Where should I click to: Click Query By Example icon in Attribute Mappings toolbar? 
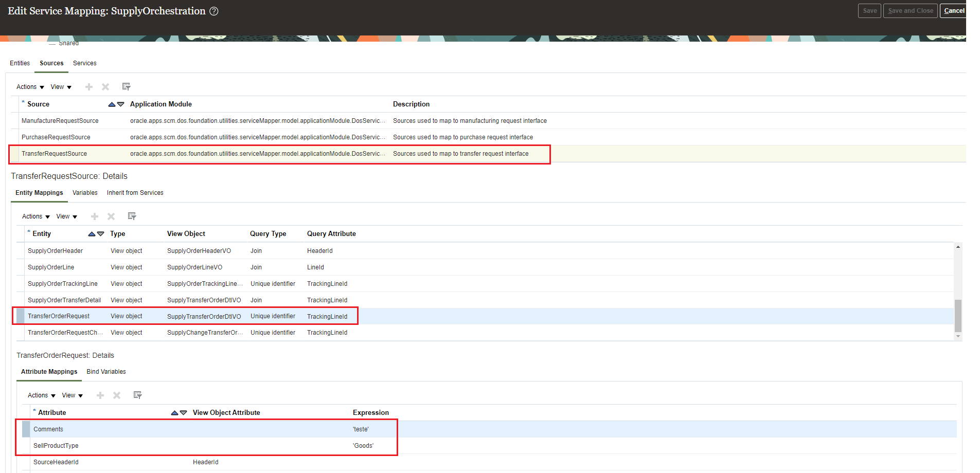[x=137, y=395]
